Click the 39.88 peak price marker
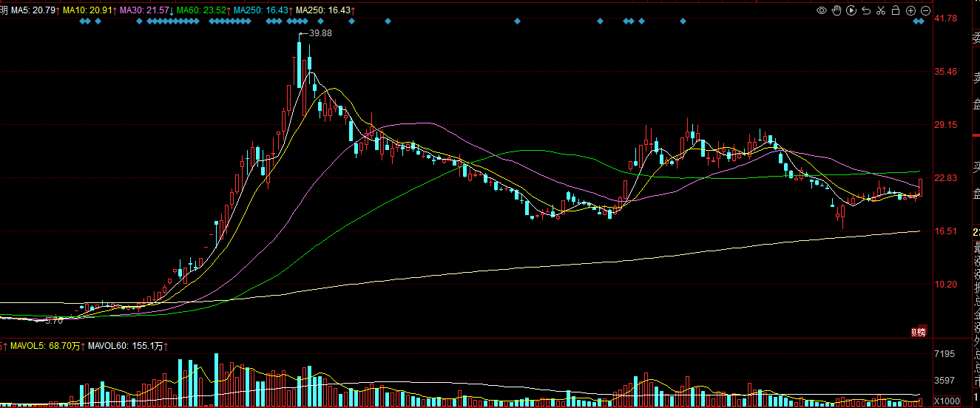Image resolution: width=980 pixels, height=408 pixels. click(x=320, y=34)
